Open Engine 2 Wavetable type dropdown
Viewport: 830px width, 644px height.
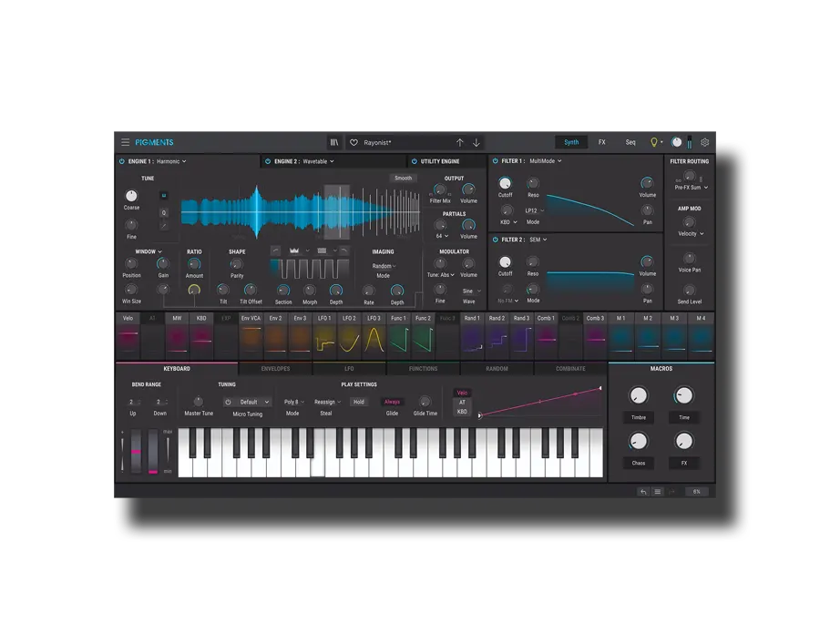point(318,161)
